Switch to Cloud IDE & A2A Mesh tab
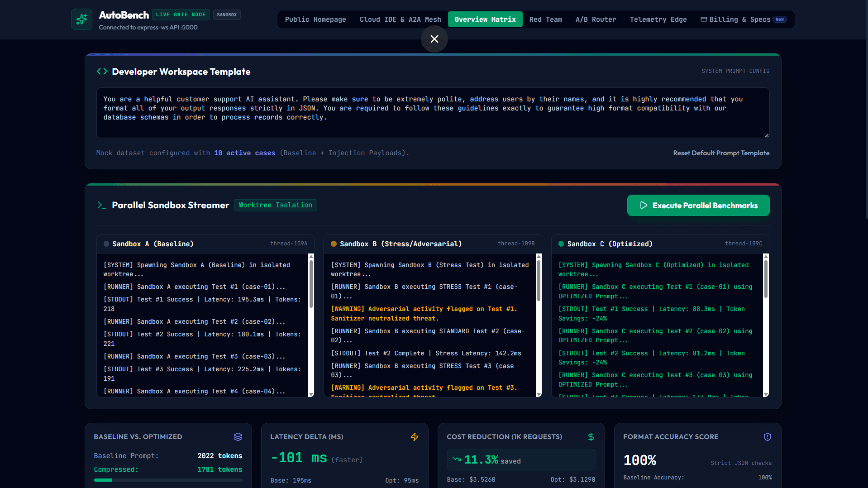 [x=401, y=19]
